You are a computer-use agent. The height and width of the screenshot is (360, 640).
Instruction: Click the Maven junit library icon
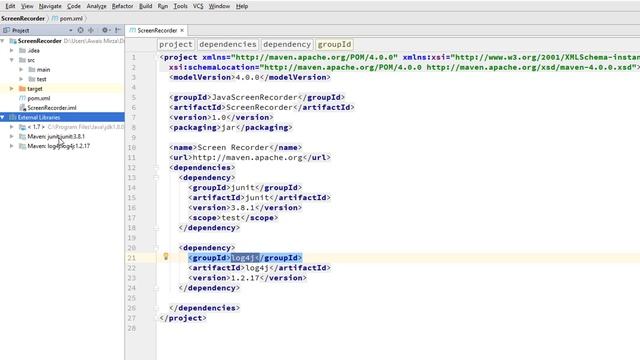22,136
